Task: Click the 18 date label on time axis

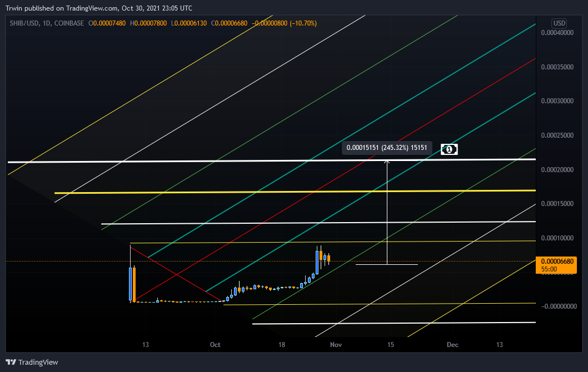Action: pyautogui.click(x=282, y=345)
